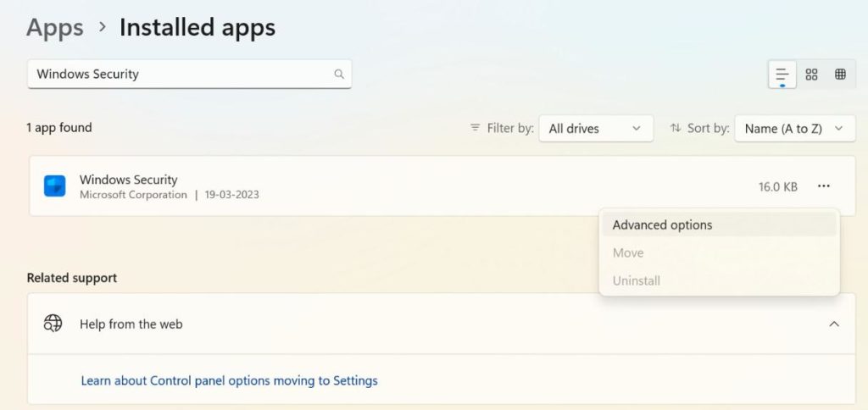
Task: Click the three-dot more options button
Action: click(823, 186)
